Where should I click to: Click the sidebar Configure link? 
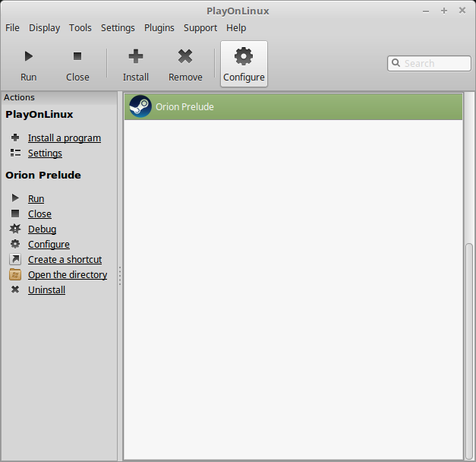[49, 245]
